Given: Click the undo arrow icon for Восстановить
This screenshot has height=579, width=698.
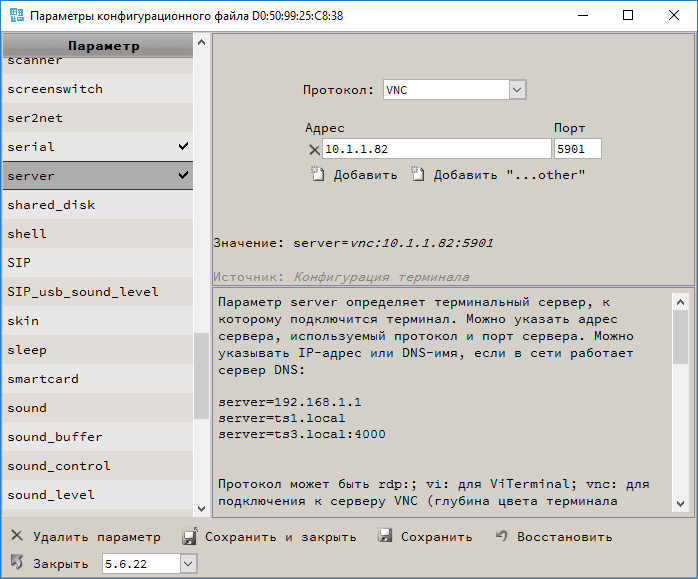Looking at the screenshot, I should click(502, 537).
